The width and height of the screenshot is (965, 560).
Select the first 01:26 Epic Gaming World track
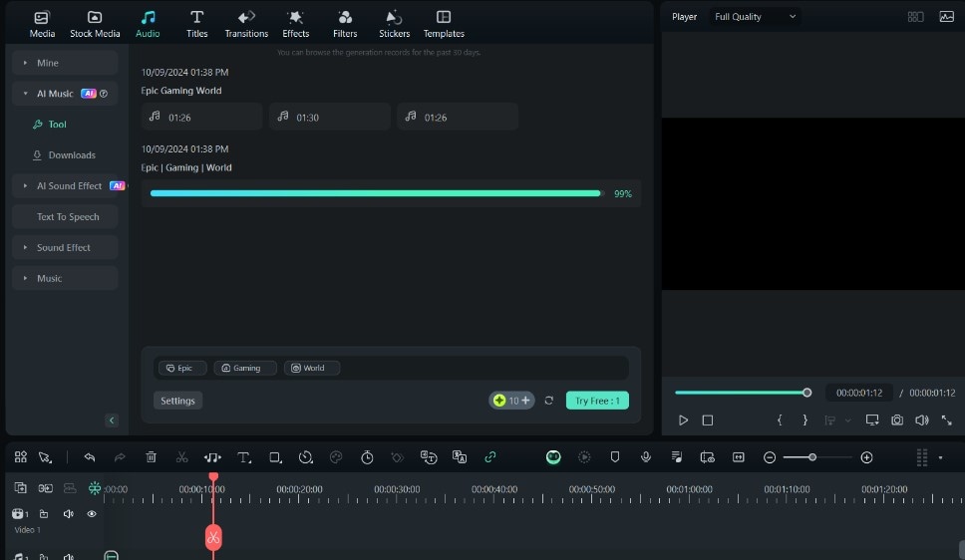[201, 117]
